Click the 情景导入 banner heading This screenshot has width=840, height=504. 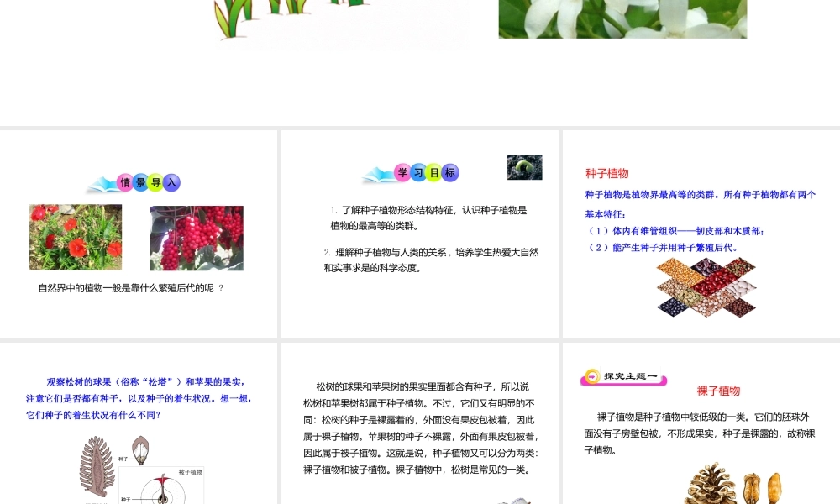point(134,183)
